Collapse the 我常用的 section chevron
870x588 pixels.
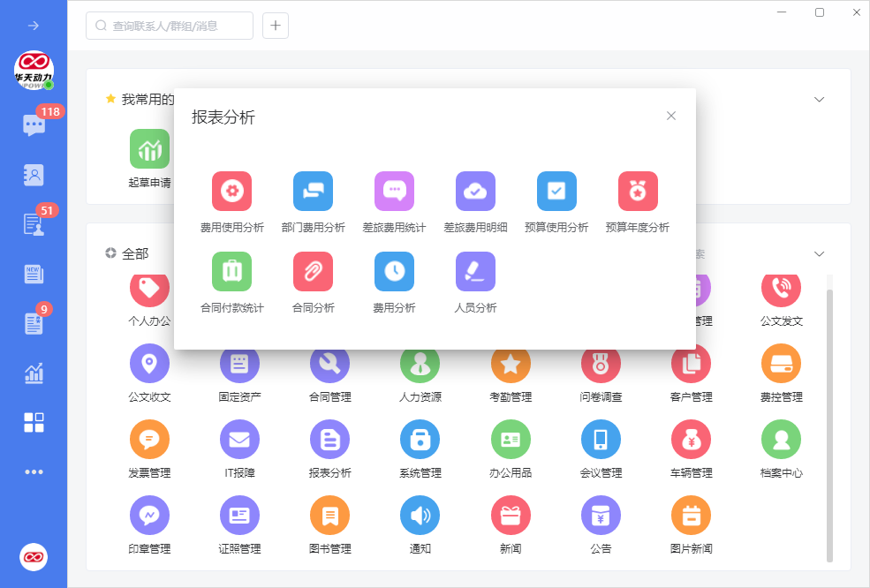tap(819, 99)
